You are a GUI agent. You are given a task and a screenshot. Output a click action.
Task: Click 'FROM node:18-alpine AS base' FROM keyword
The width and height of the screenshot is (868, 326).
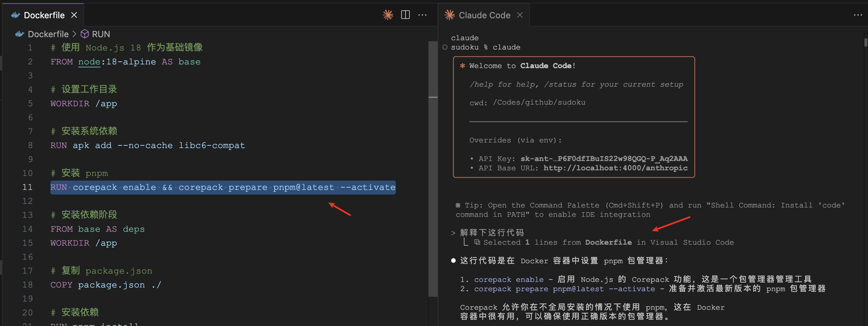(61, 62)
